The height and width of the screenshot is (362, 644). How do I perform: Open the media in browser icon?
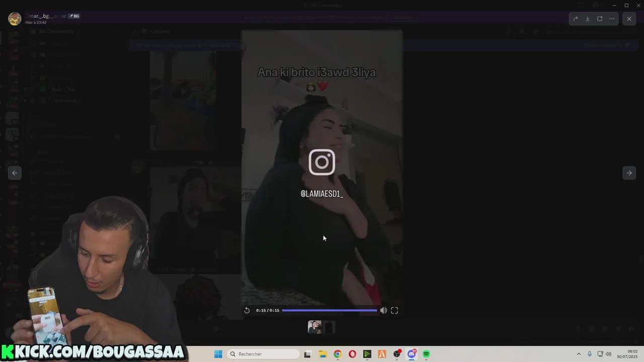click(600, 19)
